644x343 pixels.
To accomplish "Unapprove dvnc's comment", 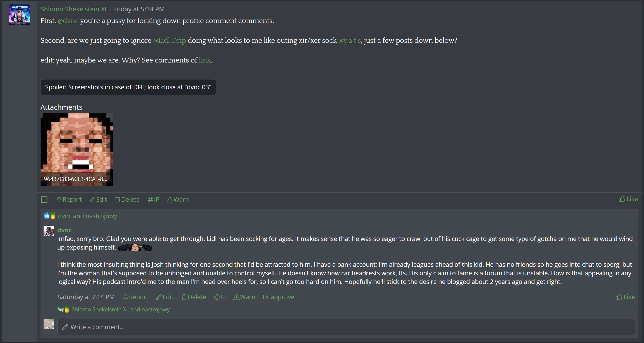I will 278,297.
